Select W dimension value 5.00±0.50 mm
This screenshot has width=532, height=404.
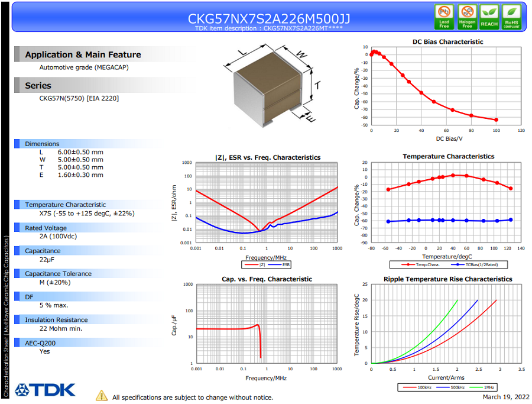[x=80, y=160]
